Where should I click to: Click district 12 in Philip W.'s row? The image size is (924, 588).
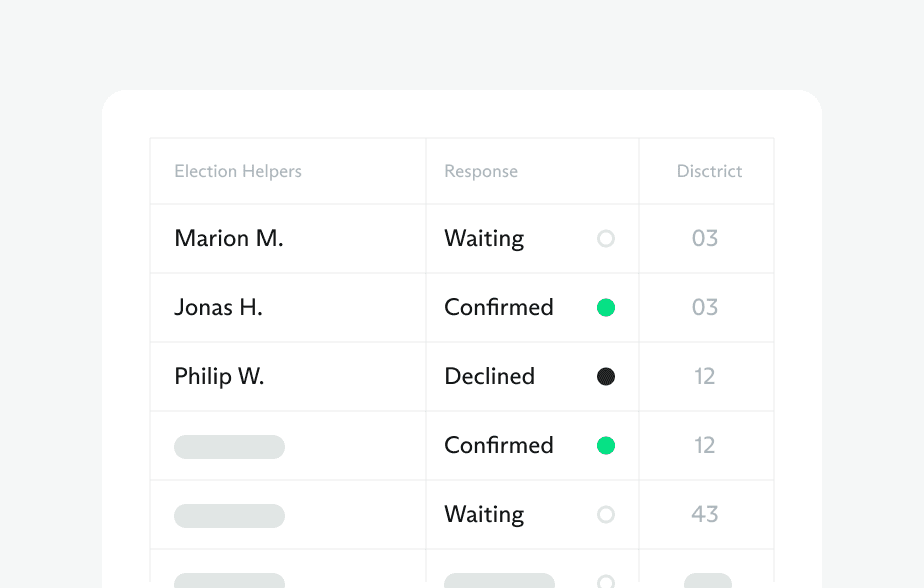[x=705, y=377]
